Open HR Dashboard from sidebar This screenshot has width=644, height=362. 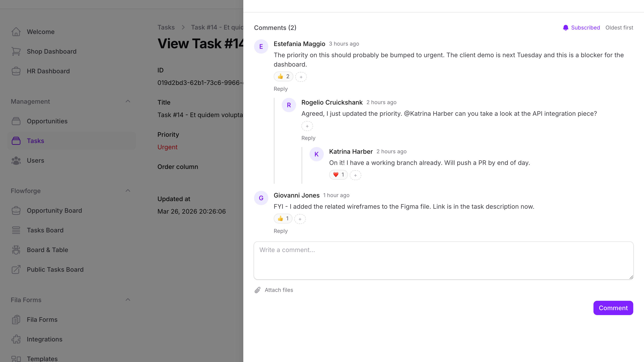tap(48, 71)
